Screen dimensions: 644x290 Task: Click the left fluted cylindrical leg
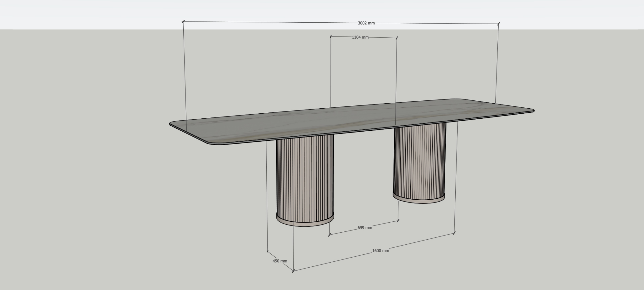[305, 179]
